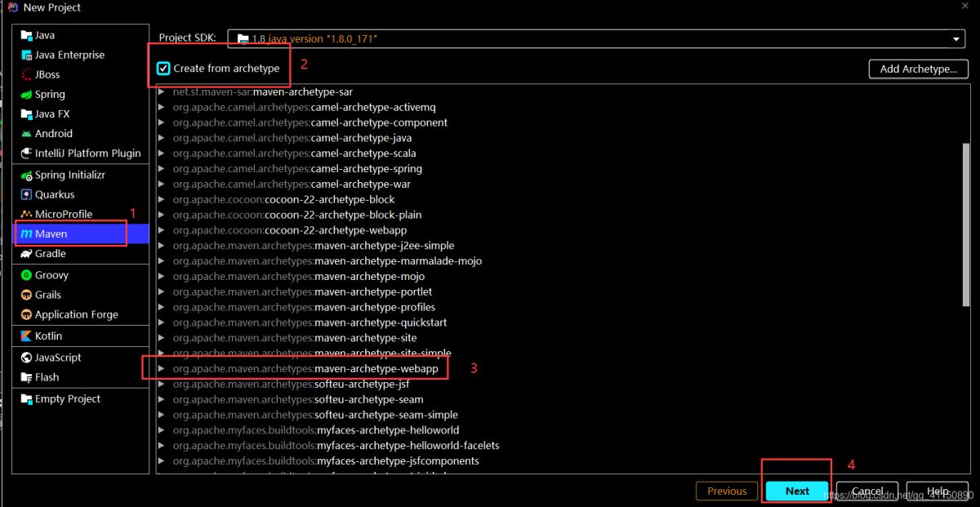This screenshot has width=980, height=507.
Task: Expand the cocoon-22-archetype-block arrow
Action: [162, 199]
